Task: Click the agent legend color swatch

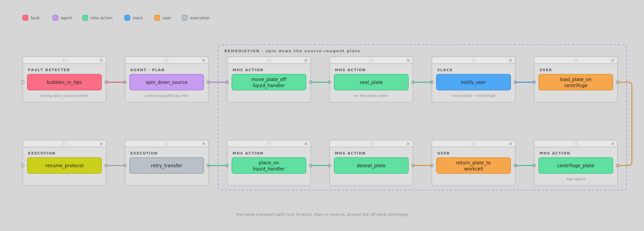Action: click(55, 18)
